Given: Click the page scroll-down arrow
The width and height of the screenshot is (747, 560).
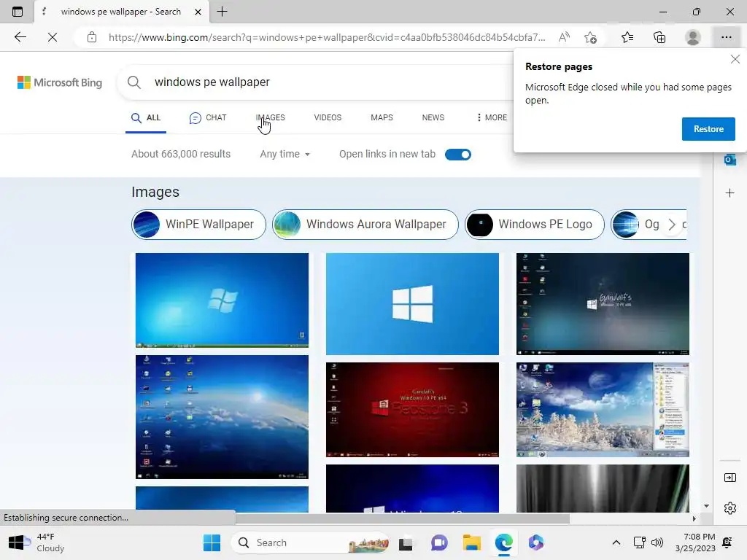Looking at the screenshot, I should (706, 506).
